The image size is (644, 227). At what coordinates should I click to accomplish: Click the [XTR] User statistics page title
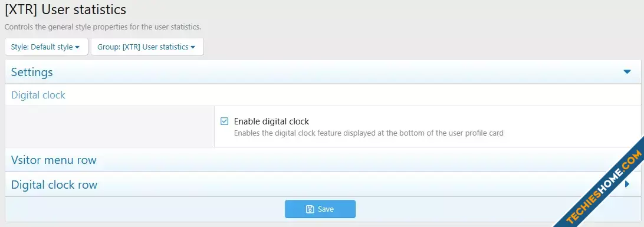tap(65, 9)
